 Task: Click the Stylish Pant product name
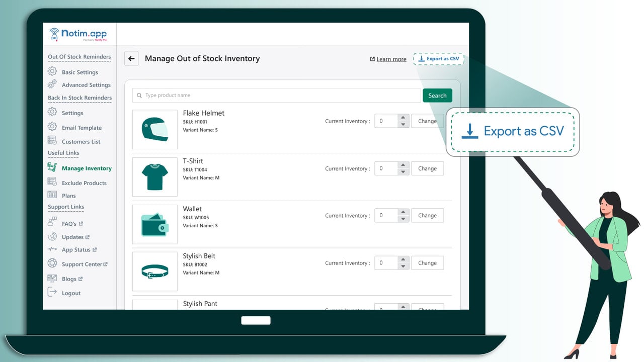tap(200, 304)
